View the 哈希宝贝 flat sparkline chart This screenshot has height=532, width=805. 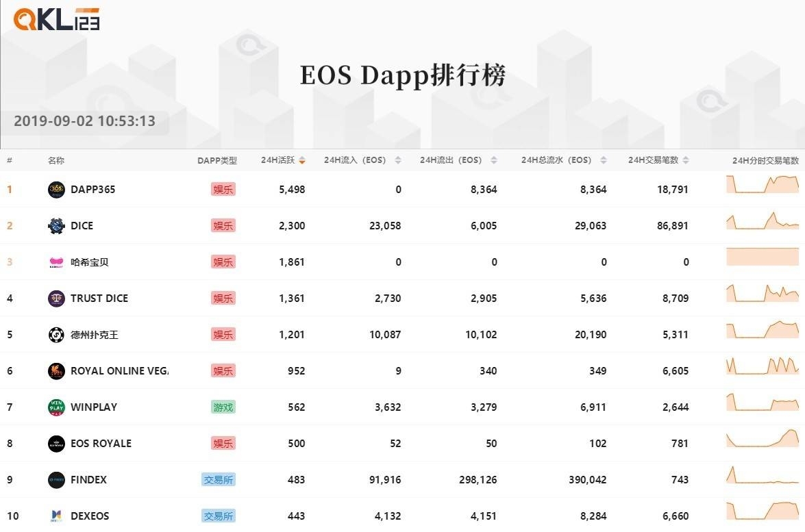pos(763,257)
